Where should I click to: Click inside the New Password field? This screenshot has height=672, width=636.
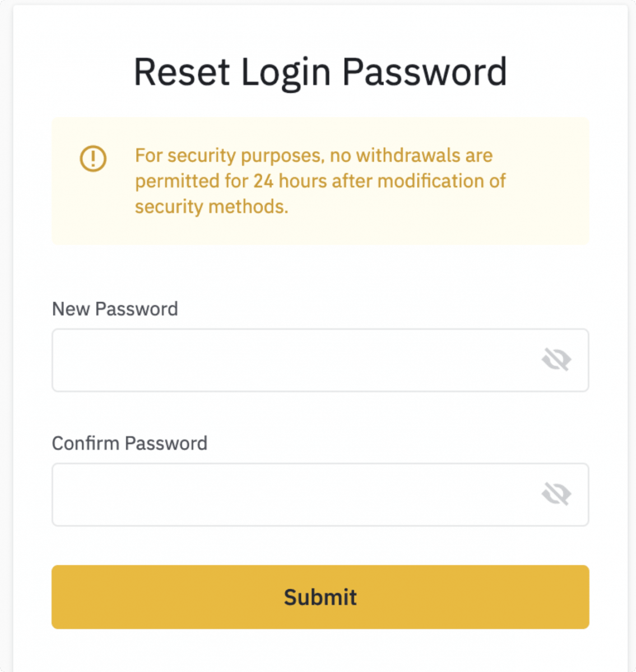(291, 360)
